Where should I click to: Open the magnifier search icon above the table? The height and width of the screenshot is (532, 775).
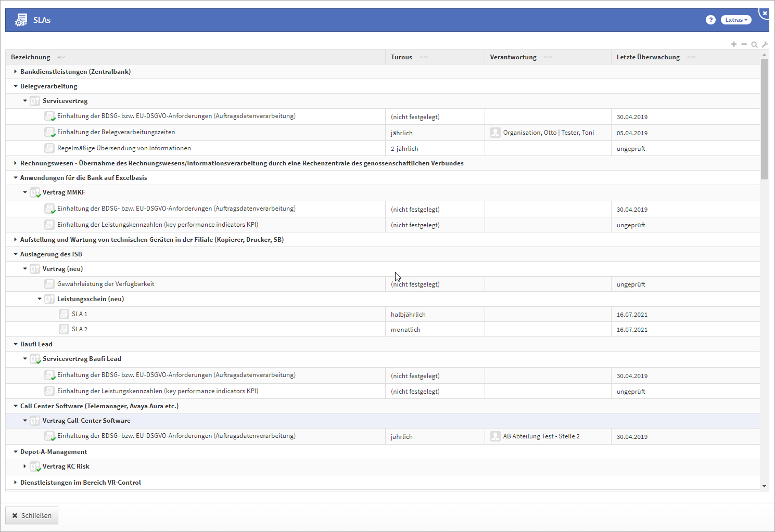[x=754, y=45]
